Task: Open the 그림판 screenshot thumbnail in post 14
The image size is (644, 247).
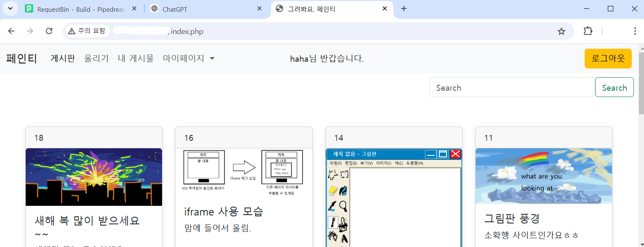Action: pos(394,197)
